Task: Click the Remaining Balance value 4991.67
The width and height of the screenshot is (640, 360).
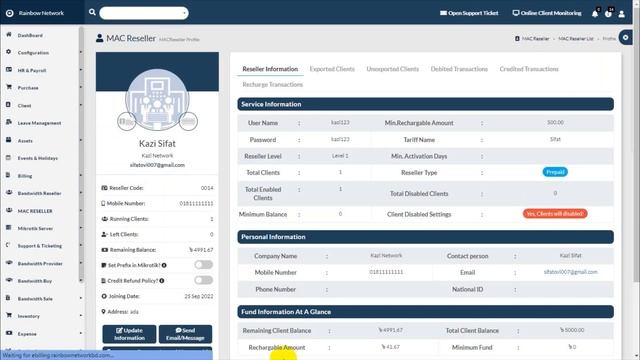Action: pyautogui.click(x=201, y=250)
